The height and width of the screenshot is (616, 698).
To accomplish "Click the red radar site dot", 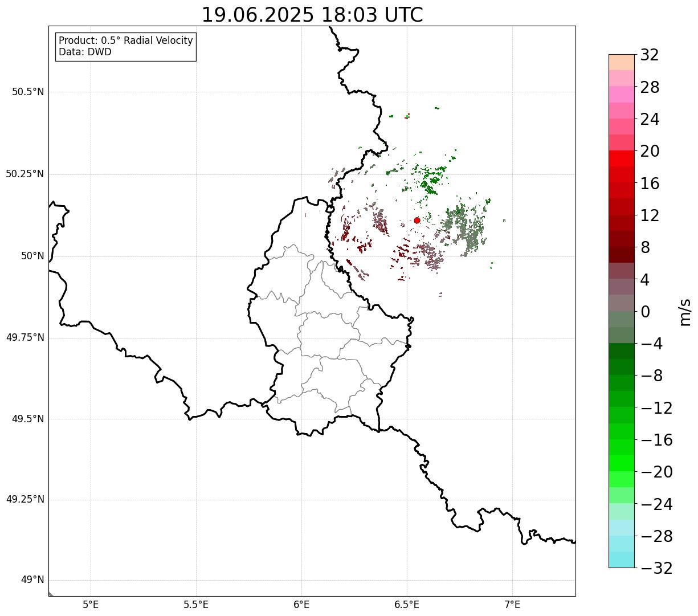I will point(417,221).
